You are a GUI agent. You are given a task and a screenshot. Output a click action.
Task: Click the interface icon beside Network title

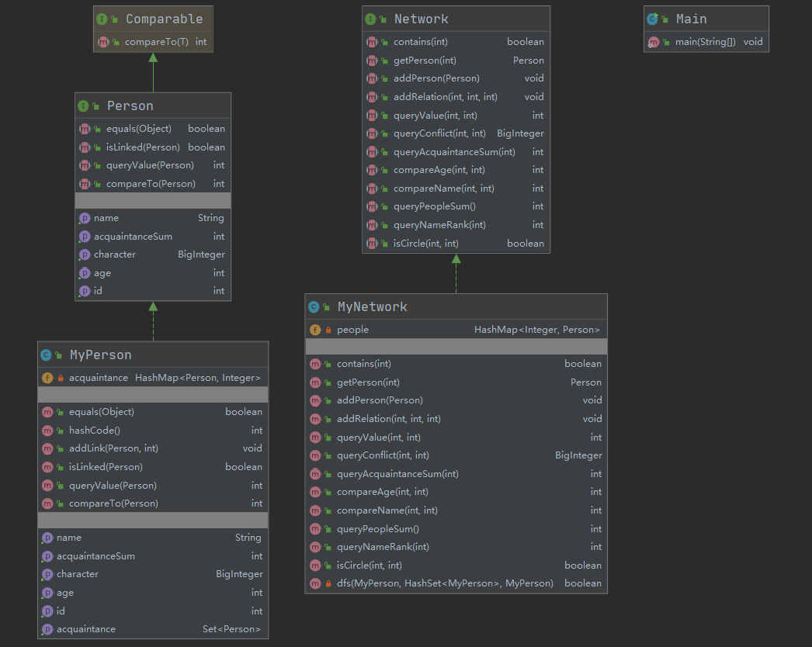click(371, 19)
